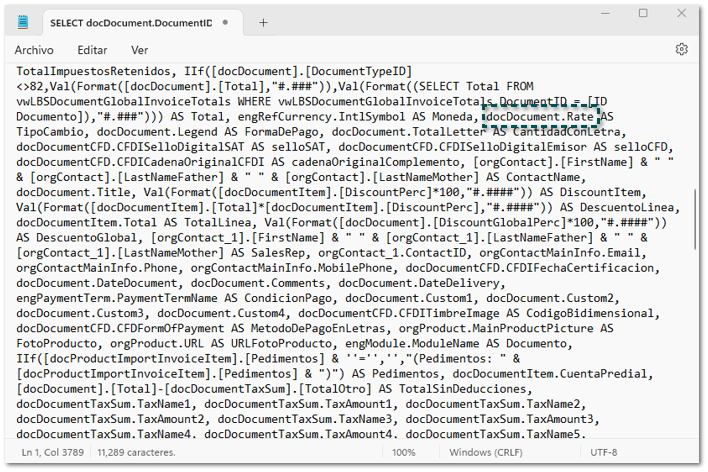Click the word cadenaOriginalComplemento
The width and height of the screenshot is (708, 472).
tap(375, 162)
